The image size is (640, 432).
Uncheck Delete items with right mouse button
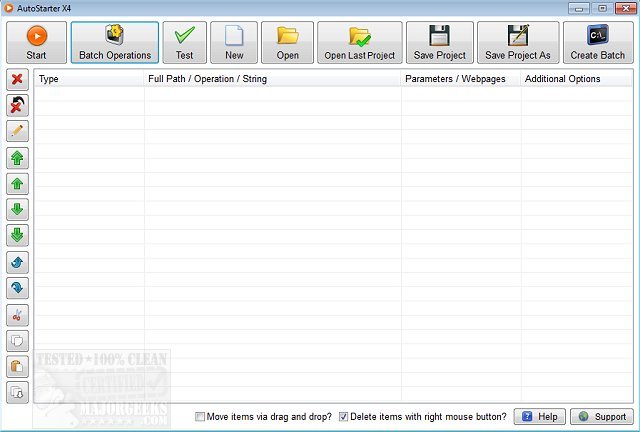pyautogui.click(x=343, y=416)
